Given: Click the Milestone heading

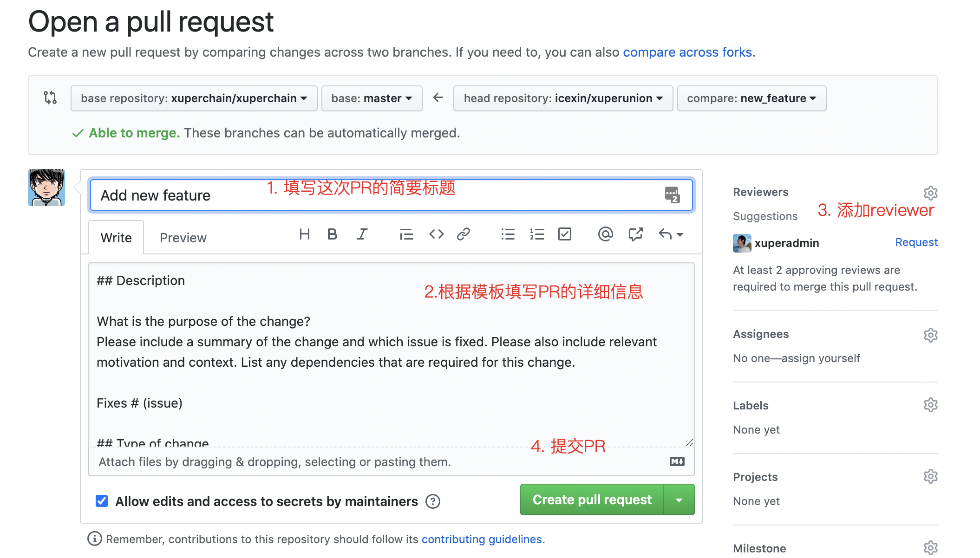Looking at the screenshot, I should point(759,549).
